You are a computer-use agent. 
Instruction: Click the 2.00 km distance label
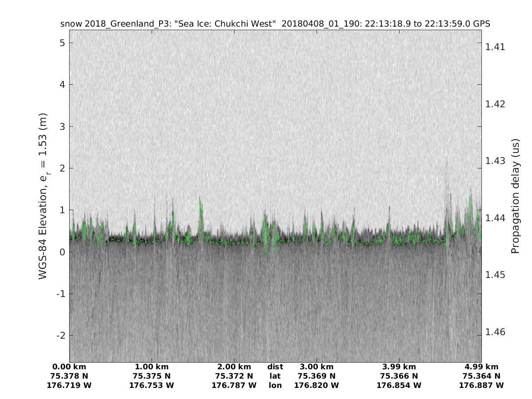tap(234, 367)
